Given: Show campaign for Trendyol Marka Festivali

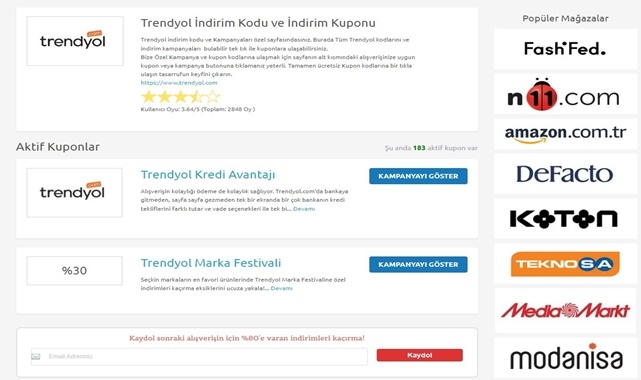Looking at the screenshot, I should (x=418, y=264).
